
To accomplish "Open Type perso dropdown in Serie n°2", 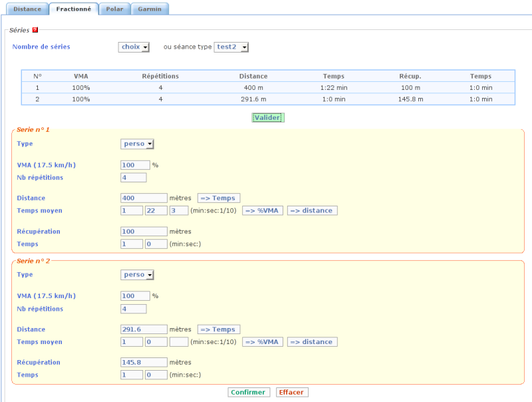I will 137,275.
